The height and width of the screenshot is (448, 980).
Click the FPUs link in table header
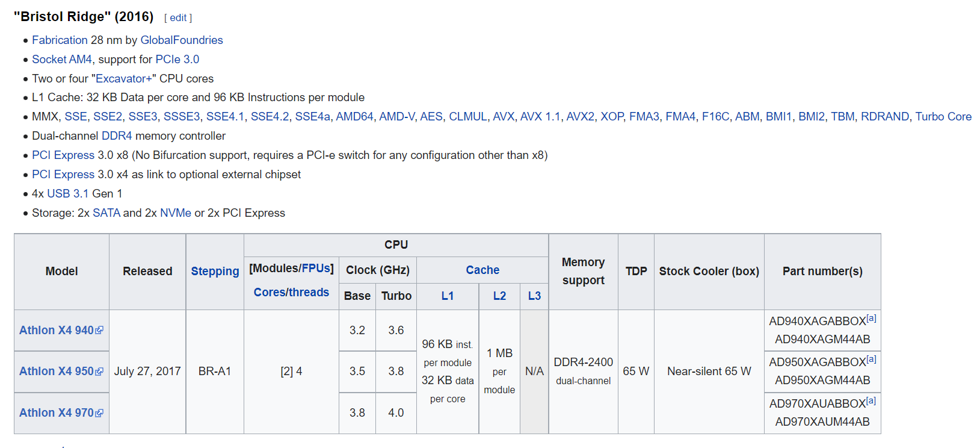tap(315, 268)
